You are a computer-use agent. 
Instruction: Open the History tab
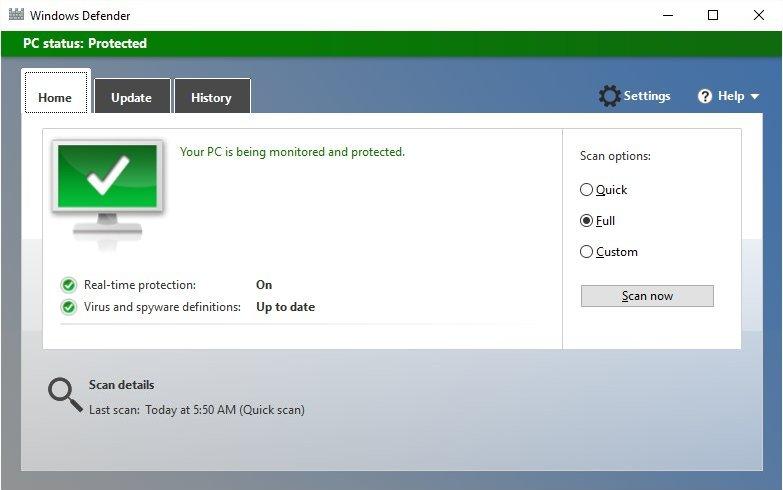[x=212, y=96]
